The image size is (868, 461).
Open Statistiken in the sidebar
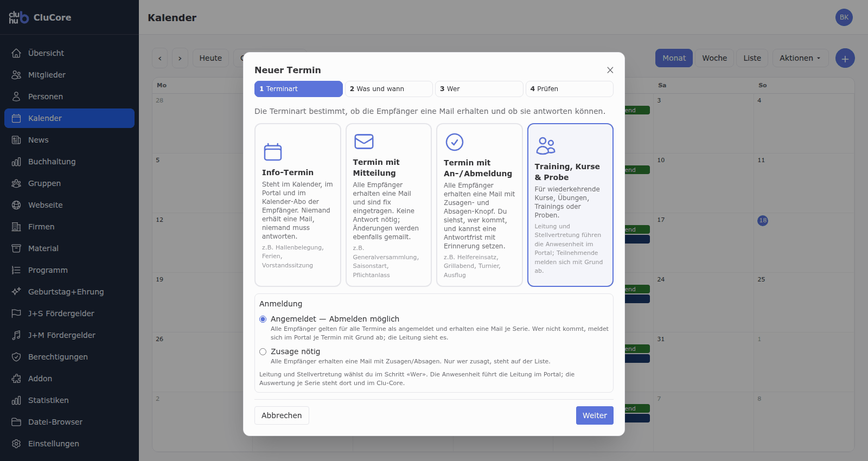point(69,400)
